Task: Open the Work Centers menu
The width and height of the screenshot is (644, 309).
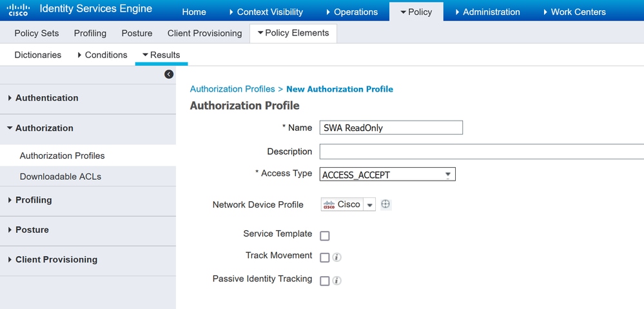Action: (x=574, y=12)
